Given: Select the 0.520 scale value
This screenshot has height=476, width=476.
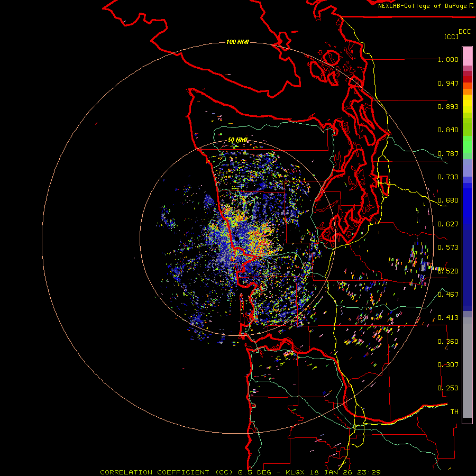Looking at the screenshot, I should [448, 271].
